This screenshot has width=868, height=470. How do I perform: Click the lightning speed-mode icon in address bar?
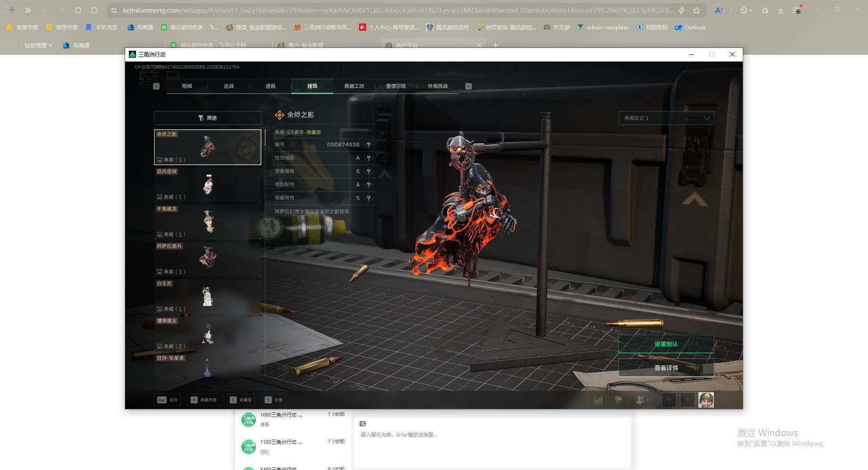681,10
